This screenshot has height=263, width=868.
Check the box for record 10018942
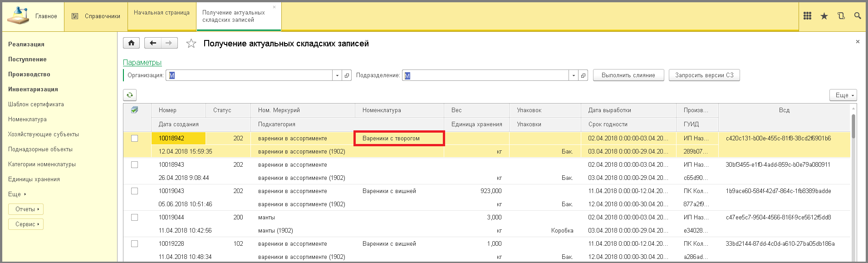[134, 139]
